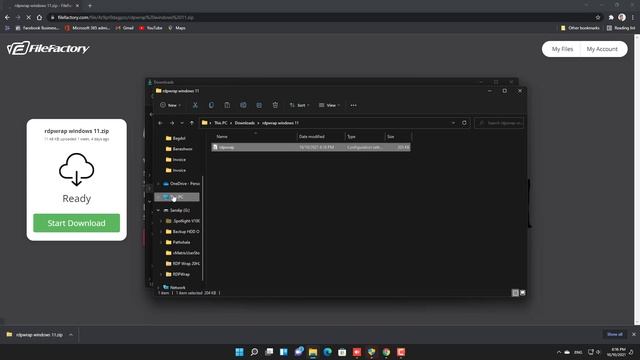Select the OneDrive item in navigation pane
This screenshot has height=360, width=640.
[181, 184]
